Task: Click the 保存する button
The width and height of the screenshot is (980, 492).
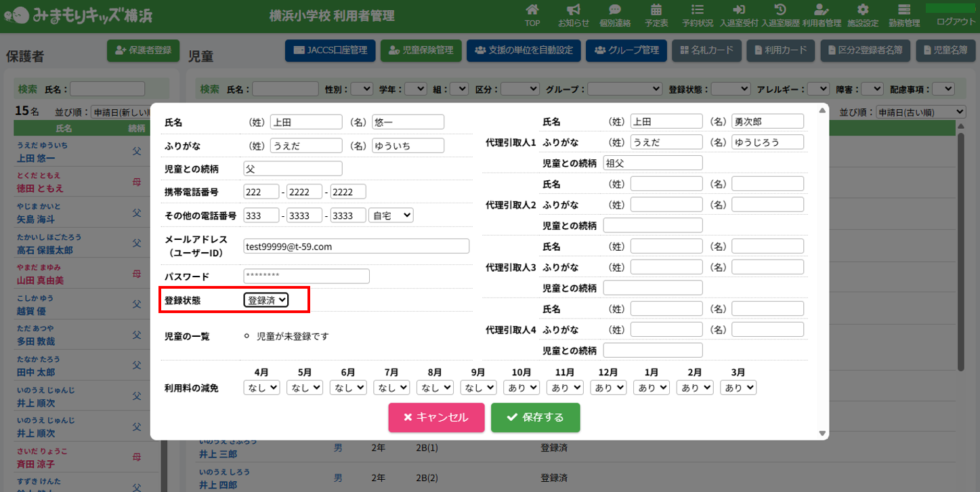Action: (x=535, y=417)
